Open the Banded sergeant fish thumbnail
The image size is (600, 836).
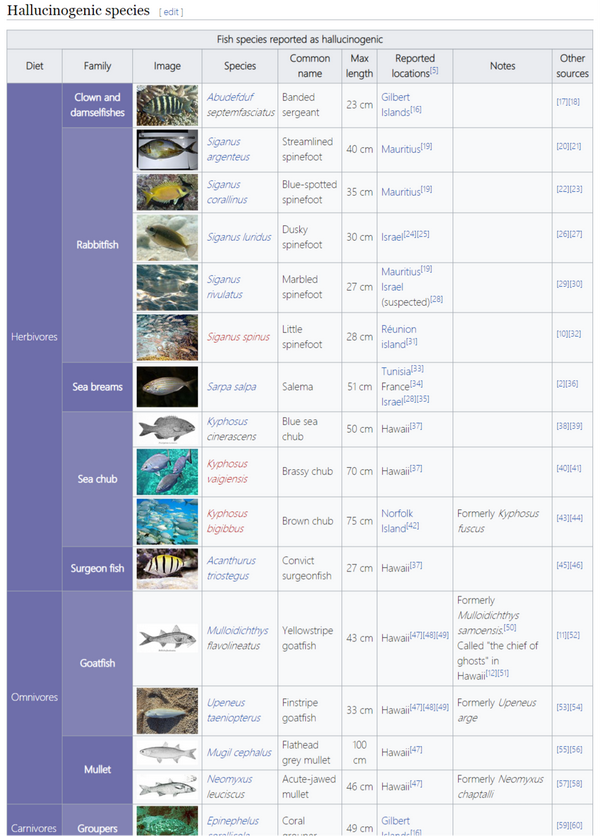click(x=167, y=105)
